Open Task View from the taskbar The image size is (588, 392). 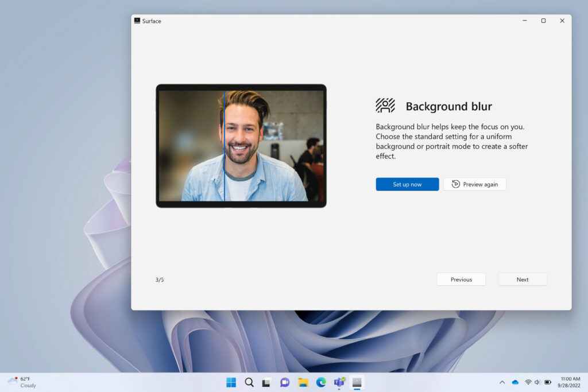[266, 382]
